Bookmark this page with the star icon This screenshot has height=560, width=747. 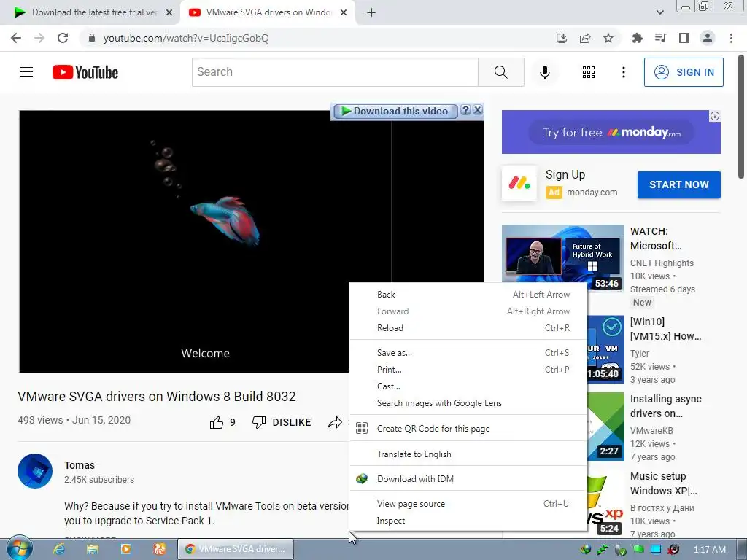point(608,38)
